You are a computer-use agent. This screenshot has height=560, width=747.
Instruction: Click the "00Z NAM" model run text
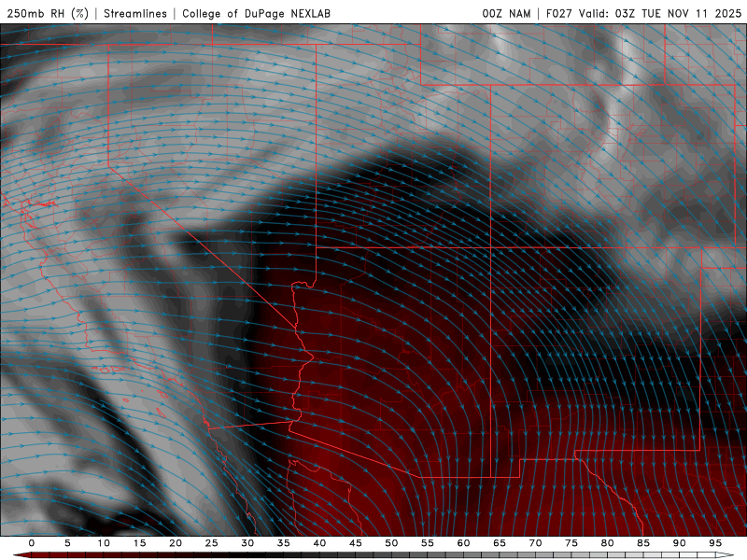(x=506, y=13)
